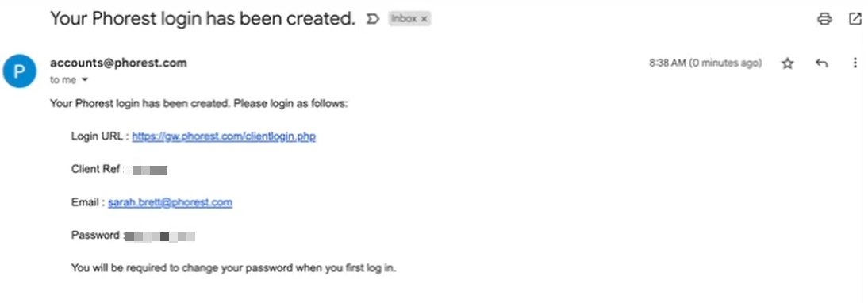868x303 pixels.
Task: Toggle the importance marker beside the subject
Action: click(x=373, y=19)
